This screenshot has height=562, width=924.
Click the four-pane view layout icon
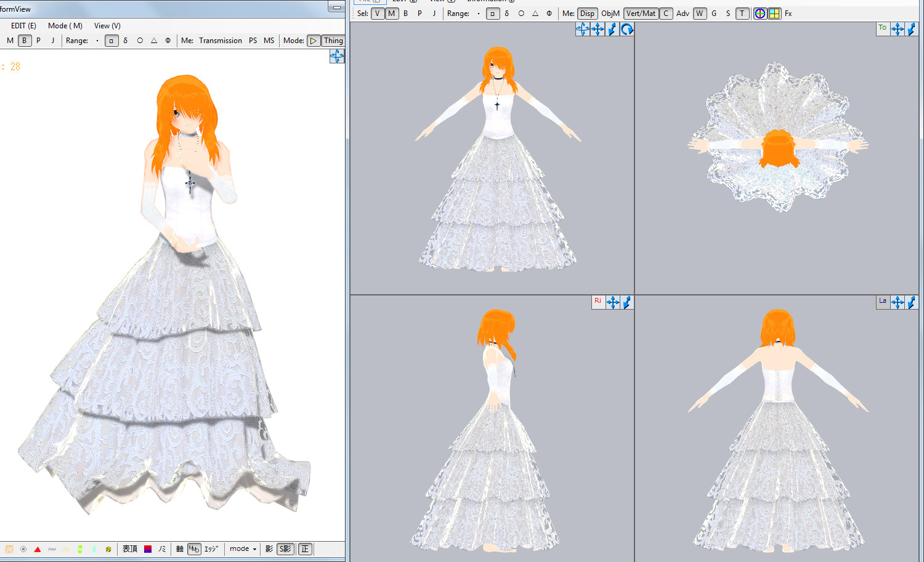coord(774,14)
